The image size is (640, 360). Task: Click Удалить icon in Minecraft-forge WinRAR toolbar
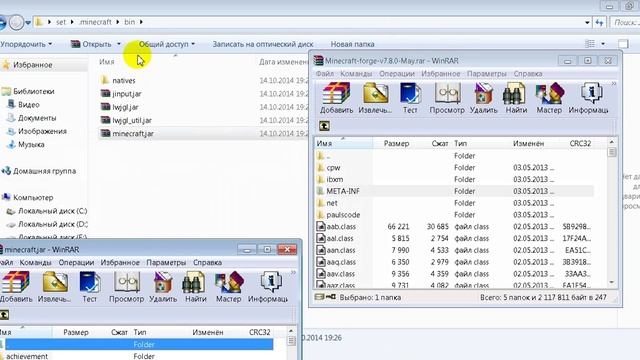[x=483, y=98]
